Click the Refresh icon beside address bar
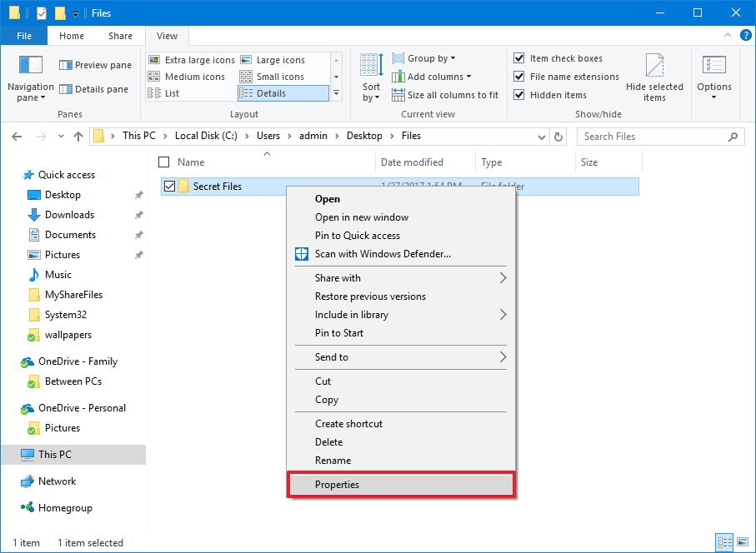This screenshot has height=553, width=756. tap(559, 137)
